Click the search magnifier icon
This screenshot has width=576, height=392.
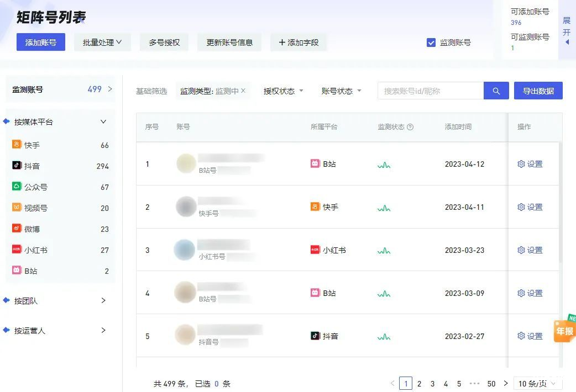pos(496,91)
